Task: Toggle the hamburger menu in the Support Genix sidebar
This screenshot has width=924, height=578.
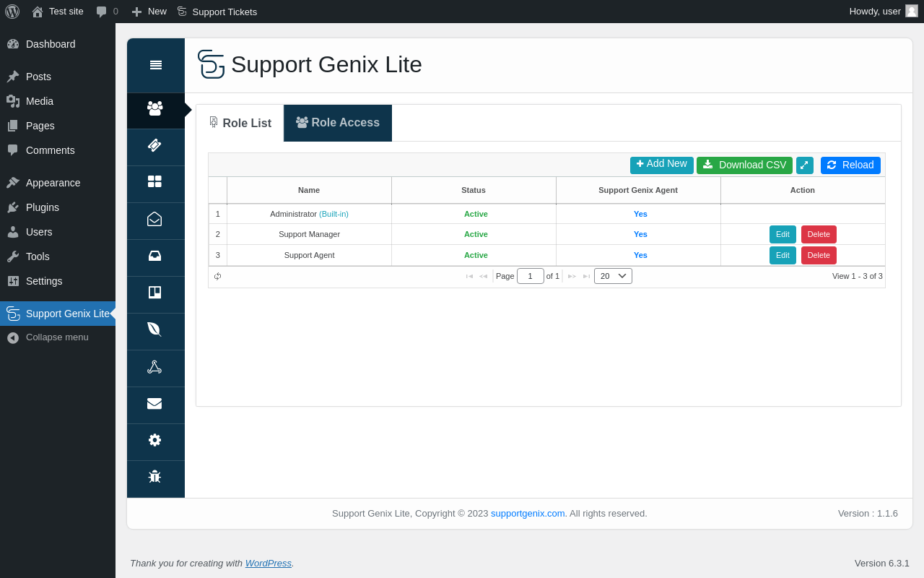Action: point(156,65)
